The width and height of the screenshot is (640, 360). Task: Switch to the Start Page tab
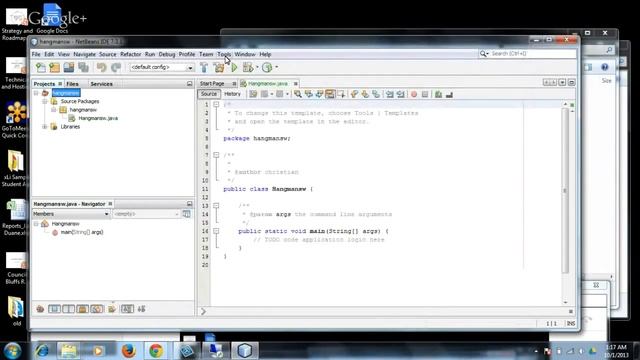pyautogui.click(x=212, y=83)
